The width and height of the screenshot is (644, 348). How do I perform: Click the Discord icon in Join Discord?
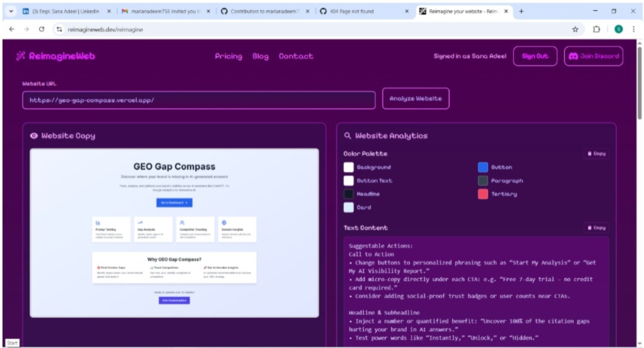click(574, 56)
